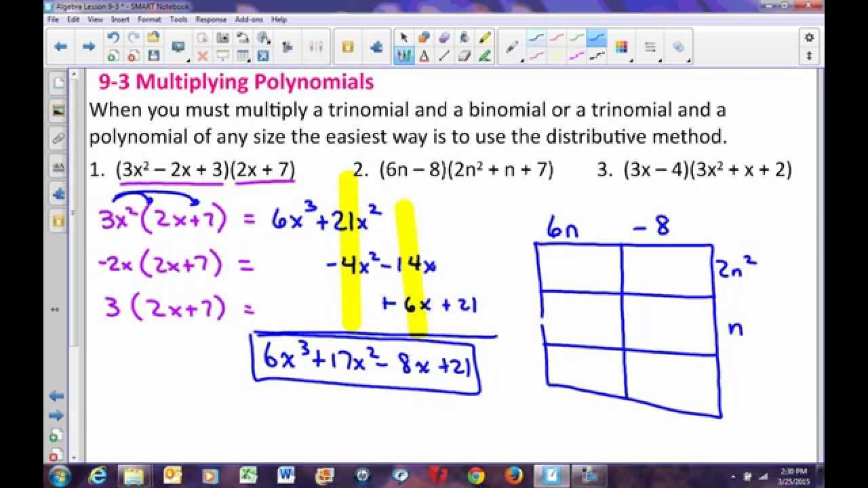868x488 pixels.
Task: Click the blue puzzle piece add-ons icon
Action: pyautogui.click(x=376, y=47)
